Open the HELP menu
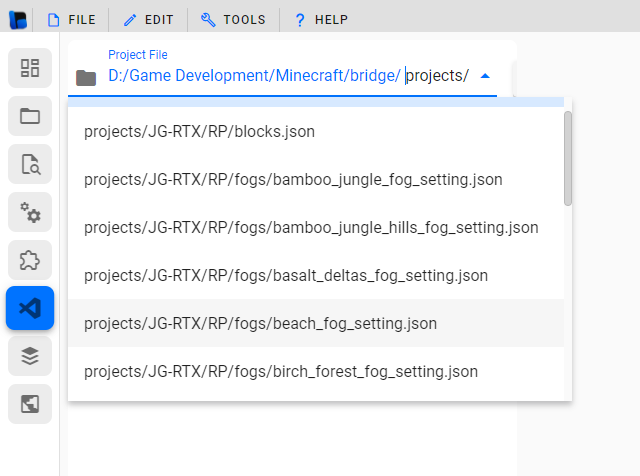The image size is (640, 476). (x=321, y=20)
